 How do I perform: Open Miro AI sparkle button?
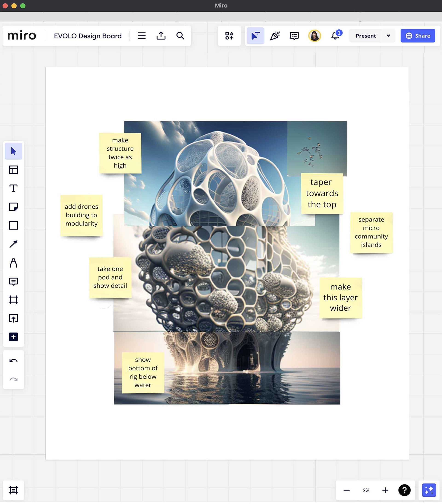(x=429, y=490)
